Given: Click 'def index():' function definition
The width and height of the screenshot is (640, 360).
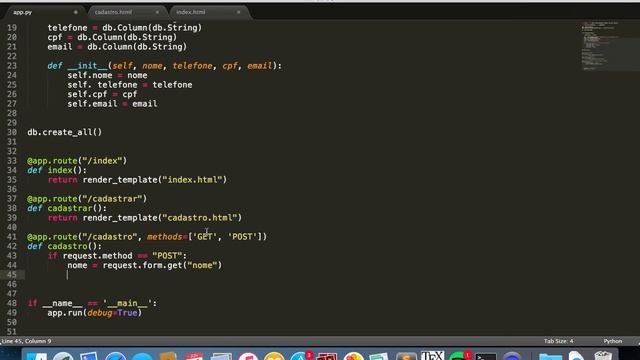Looking at the screenshot, I should point(57,170).
